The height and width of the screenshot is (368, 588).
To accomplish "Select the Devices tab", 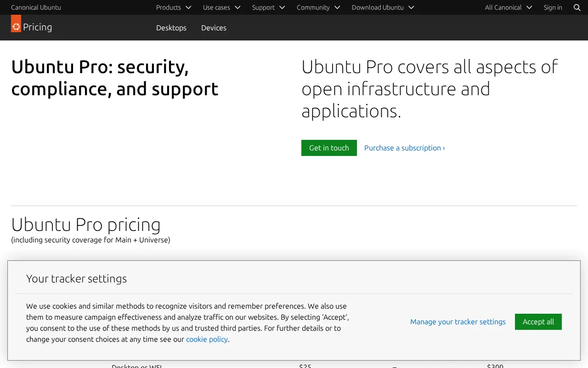I will pyautogui.click(x=214, y=28).
